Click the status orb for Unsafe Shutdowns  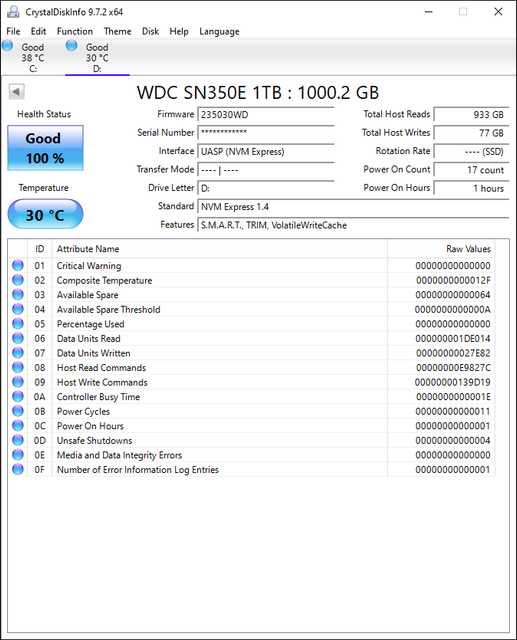point(18,440)
